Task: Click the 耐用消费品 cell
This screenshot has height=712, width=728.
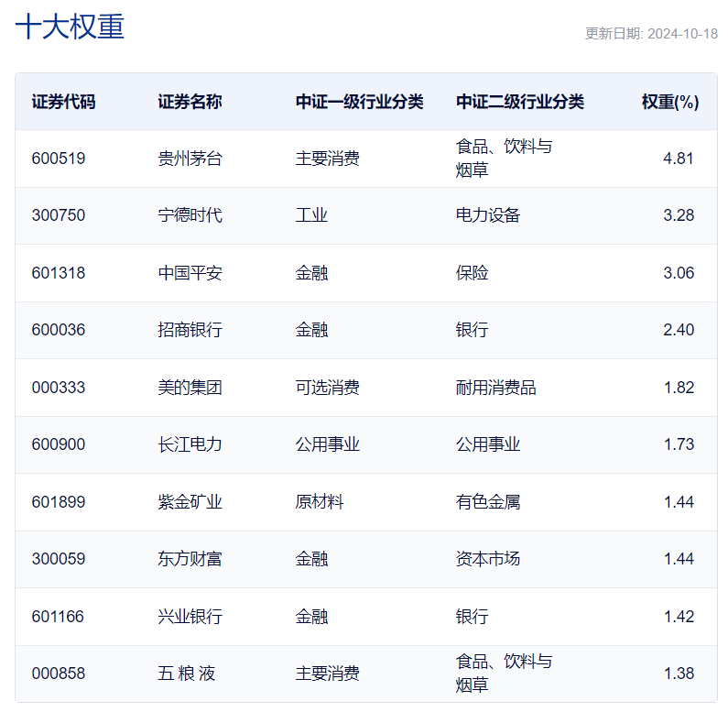Action: click(495, 387)
